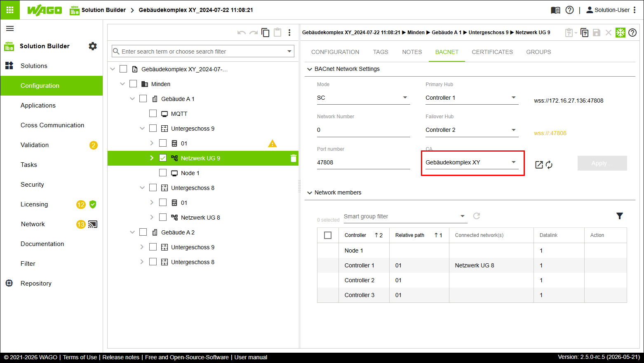Collapse the Minden tree node

tap(122, 84)
